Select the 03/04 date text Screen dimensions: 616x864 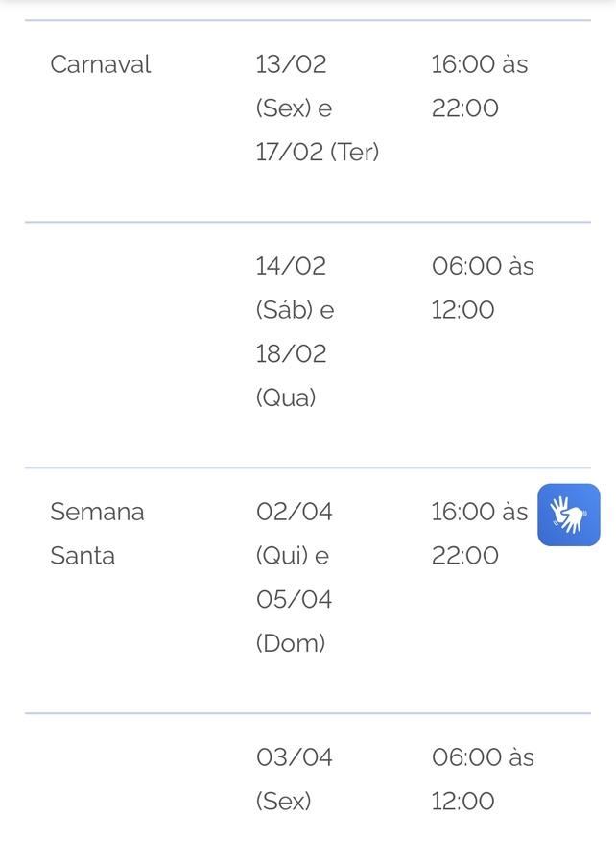pyautogui.click(x=295, y=757)
